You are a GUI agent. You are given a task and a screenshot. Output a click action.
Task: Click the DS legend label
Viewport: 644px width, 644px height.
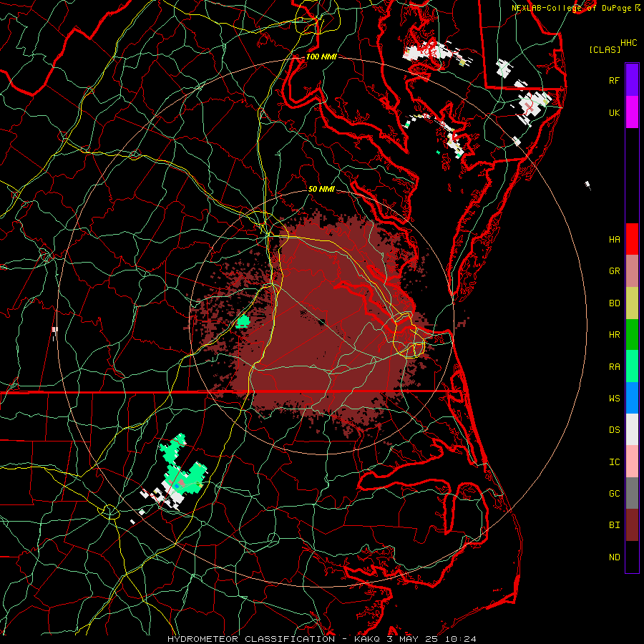click(614, 430)
